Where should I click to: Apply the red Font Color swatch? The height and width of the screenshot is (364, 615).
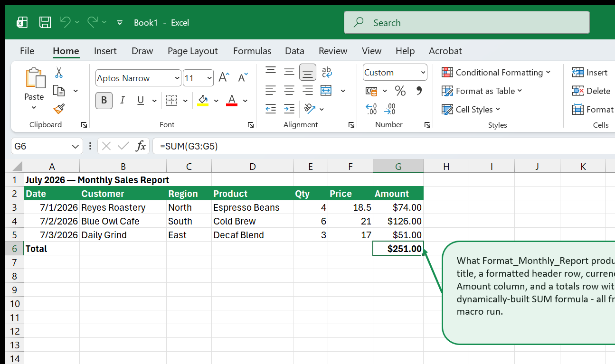click(232, 101)
